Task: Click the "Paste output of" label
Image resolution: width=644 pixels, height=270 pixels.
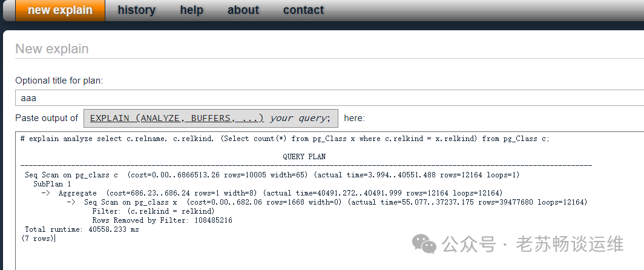Action: 47,118
